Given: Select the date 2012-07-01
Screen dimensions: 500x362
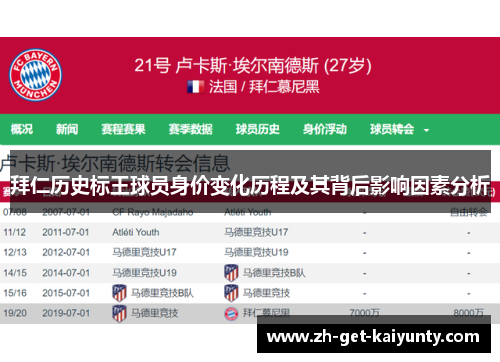Looking at the screenshot, I should pos(66,252).
